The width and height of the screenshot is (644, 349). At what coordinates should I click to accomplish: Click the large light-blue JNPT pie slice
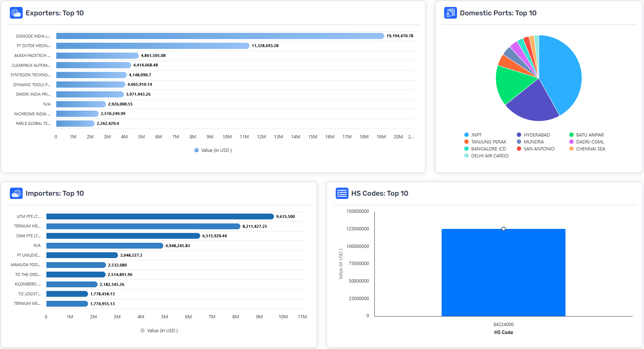[x=560, y=73]
